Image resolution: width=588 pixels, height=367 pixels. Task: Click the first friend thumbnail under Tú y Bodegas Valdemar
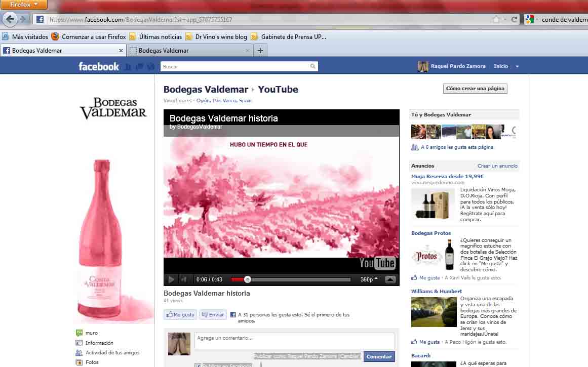[x=418, y=132]
